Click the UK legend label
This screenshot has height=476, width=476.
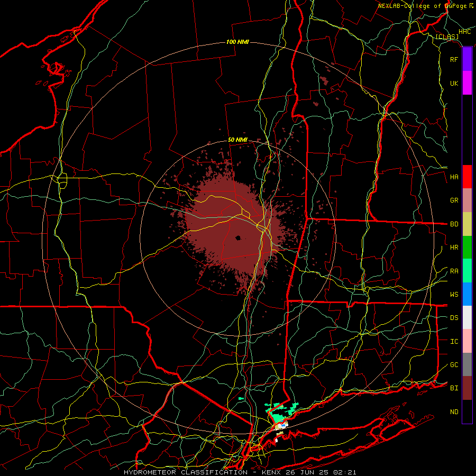click(454, 83)
